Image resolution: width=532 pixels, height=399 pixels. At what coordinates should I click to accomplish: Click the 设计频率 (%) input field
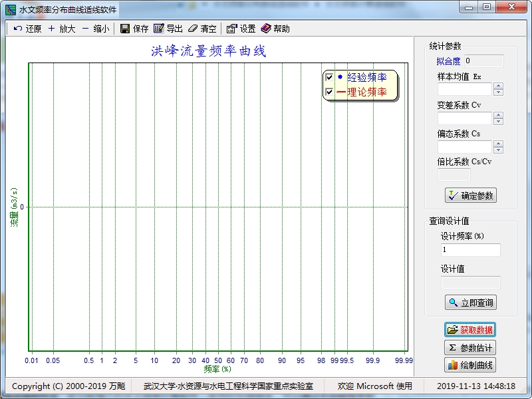pos(470,250)
